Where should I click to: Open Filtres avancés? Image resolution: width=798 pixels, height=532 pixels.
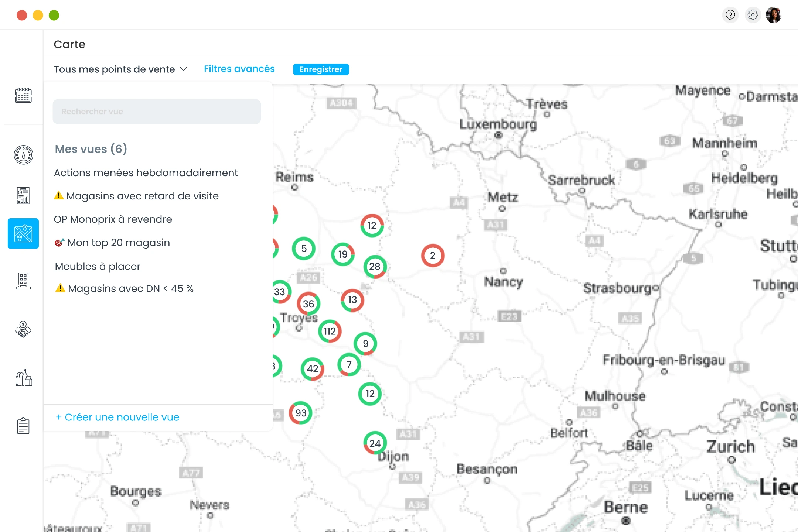click(239, 69)
